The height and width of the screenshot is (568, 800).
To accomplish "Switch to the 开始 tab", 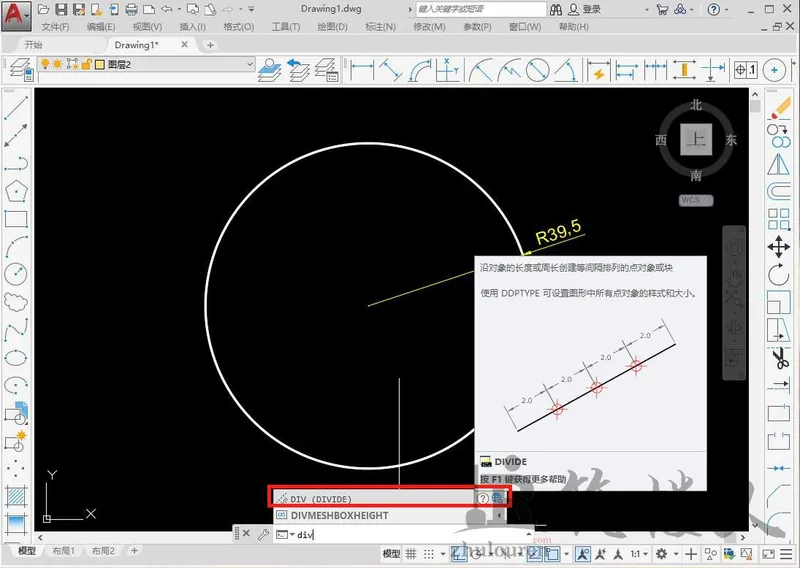I will click(x=34, y=45).
